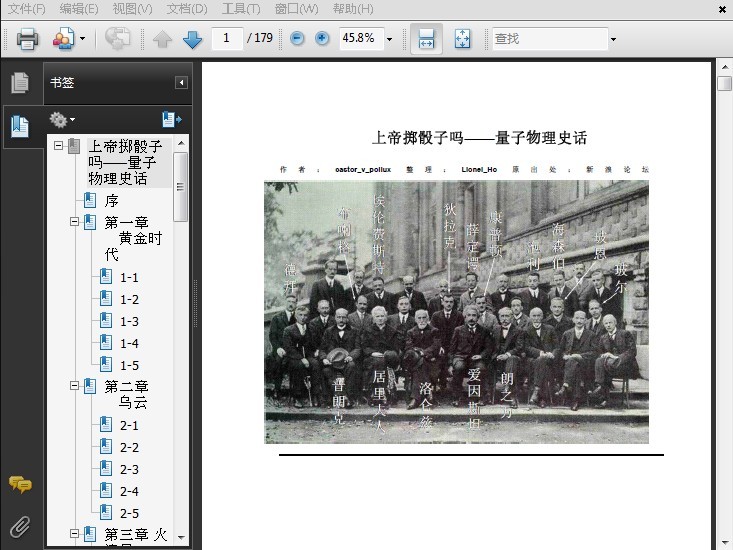Screen dimensions: 733x550
Task: Open zoom level dropdown arrow
Action: [389, 39]
